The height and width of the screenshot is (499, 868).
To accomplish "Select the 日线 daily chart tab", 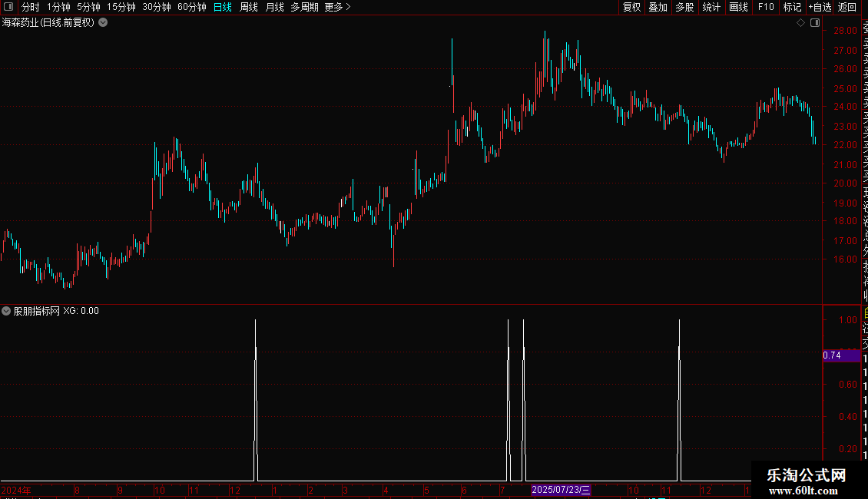I will (x=223, y=7).
